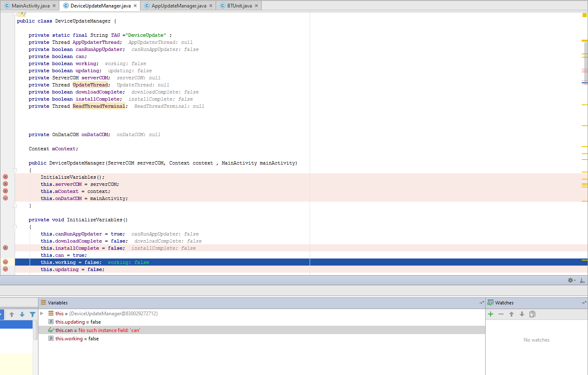Click the yellow inspection status square indicator

(585, 15)
